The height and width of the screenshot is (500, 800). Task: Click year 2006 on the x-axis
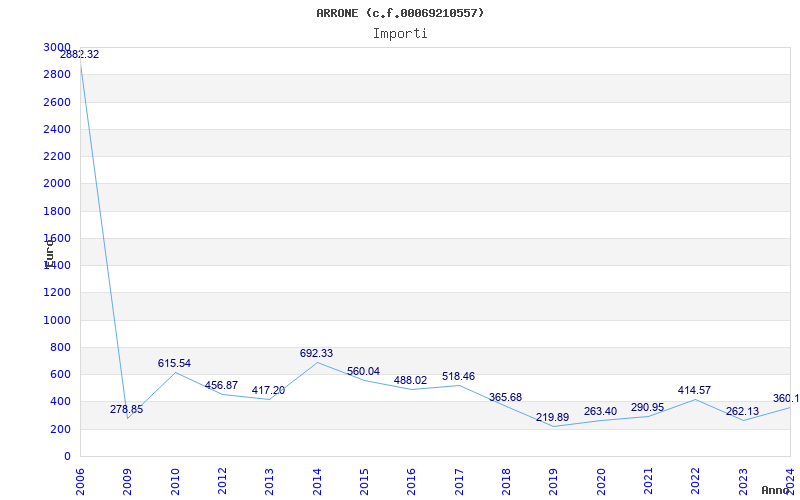pos(81,480)
